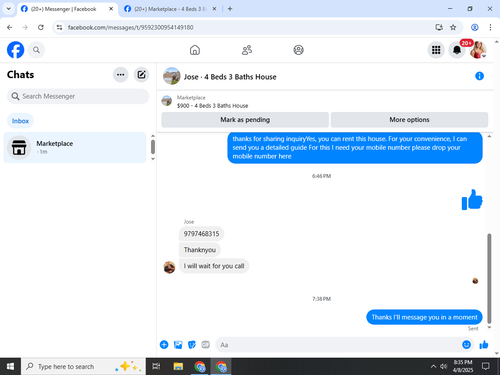Image resolution: width=500 pixels, height=375 pixels.
Task: Open the Friends icon in top navigation
Action: click(x=247, y=50)
